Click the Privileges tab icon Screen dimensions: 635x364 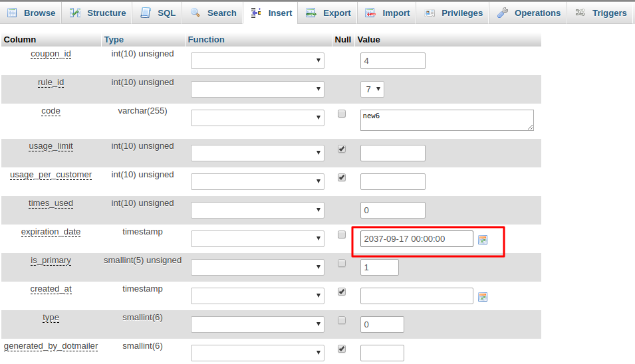coord(430,13)
